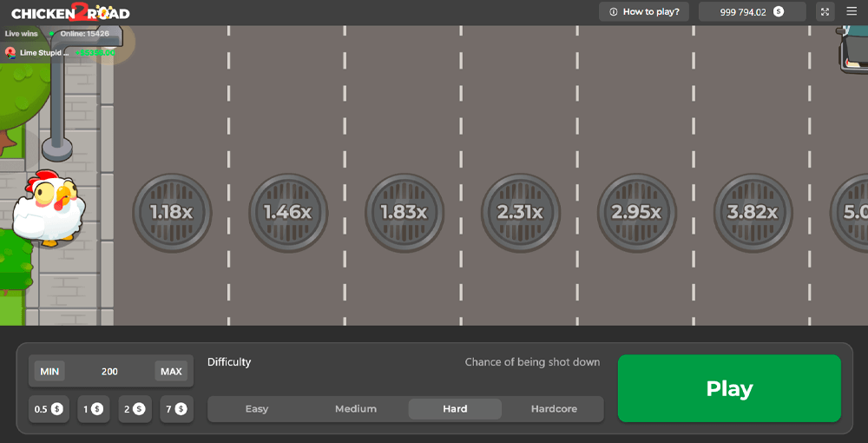
Task: Click the bet amount field showing 200
Action: point(109,372)
